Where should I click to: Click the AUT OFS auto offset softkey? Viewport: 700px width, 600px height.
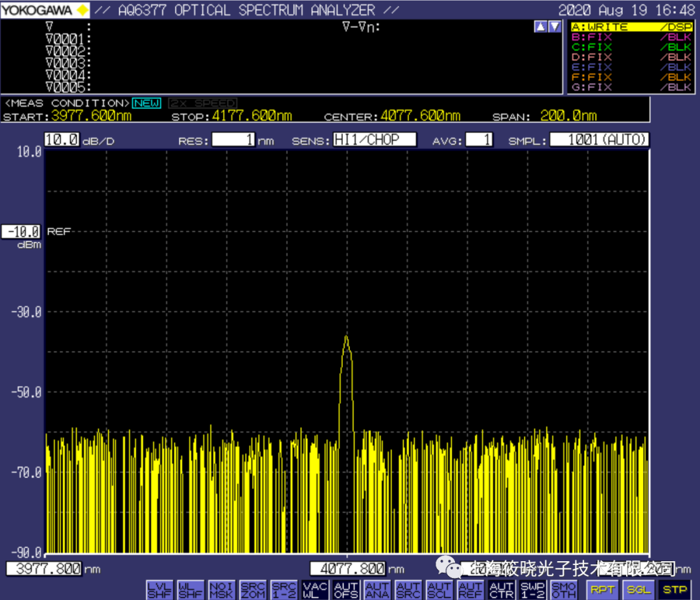(x=346, y=590)
